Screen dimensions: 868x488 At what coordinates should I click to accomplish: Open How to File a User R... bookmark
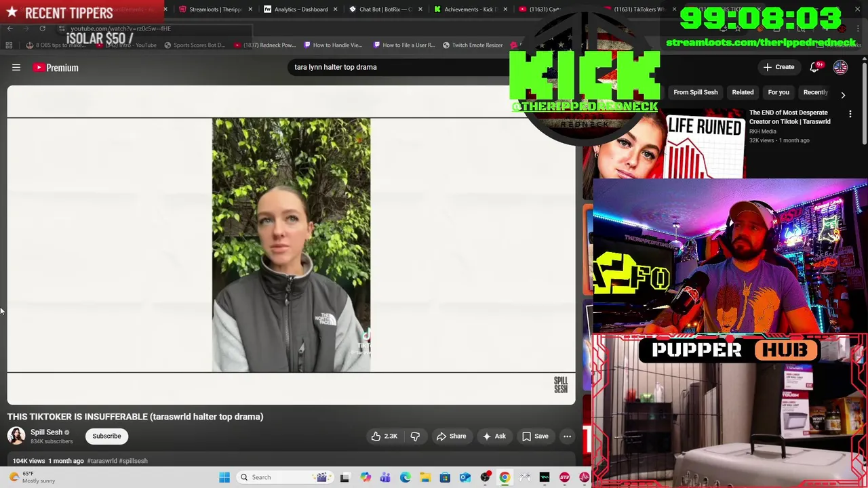tap(404, 45)
